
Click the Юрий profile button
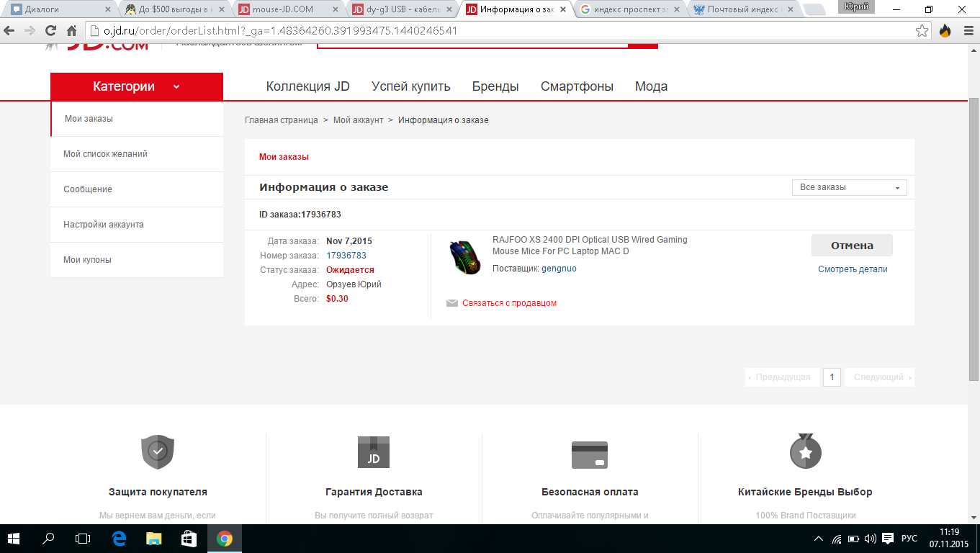click(856, 6)
